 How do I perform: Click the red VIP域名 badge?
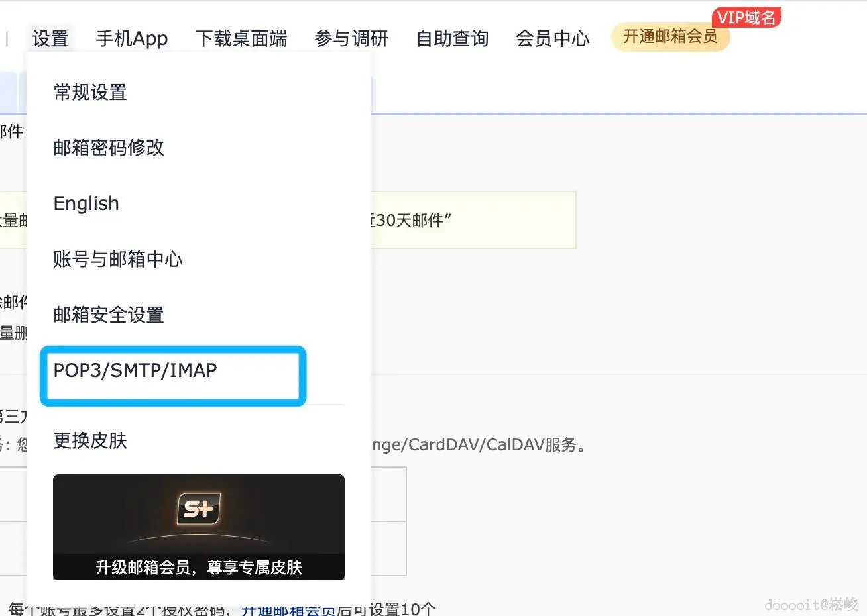[746, 18]
